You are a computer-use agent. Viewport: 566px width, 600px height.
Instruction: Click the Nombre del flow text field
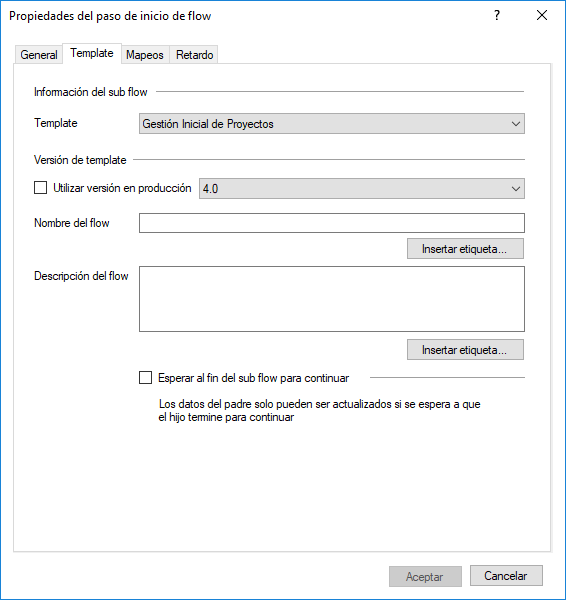pos(332,223)
